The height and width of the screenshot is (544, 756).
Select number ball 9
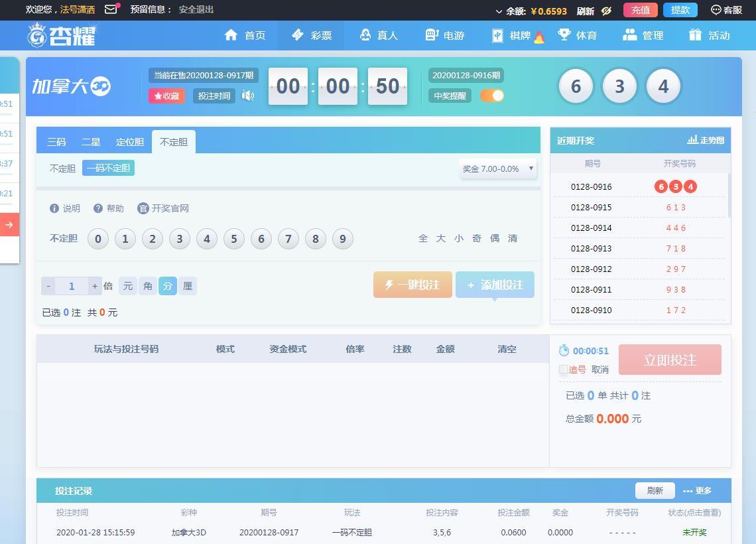tap(343, 239)
